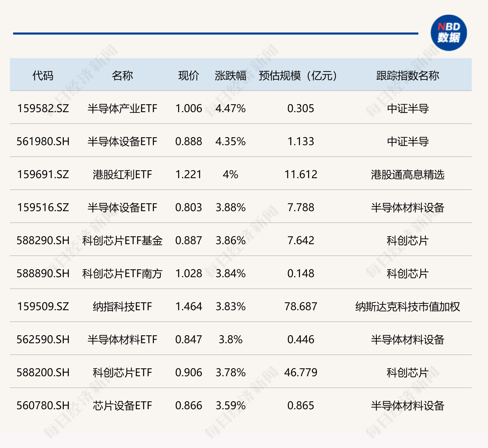Click estimated size 78.687
The height and width of the screenshot is (448, 488).
(x=301, y=307)
